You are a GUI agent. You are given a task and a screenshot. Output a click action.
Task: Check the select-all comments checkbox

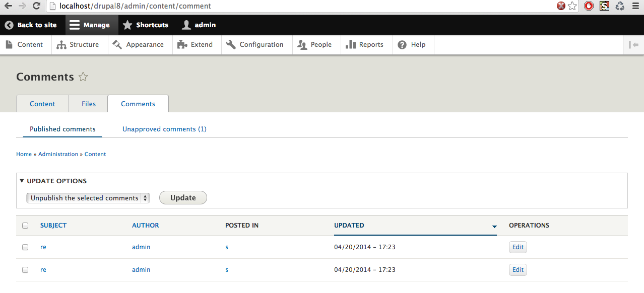tap(25, 226)
